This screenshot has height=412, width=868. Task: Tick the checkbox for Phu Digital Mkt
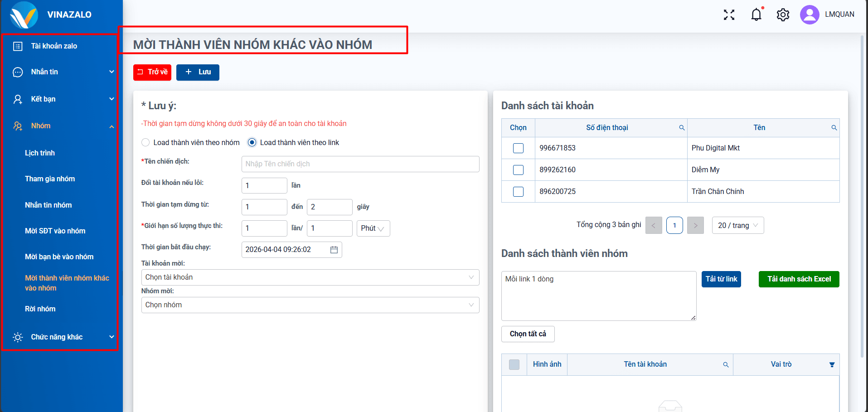[518, 148]
